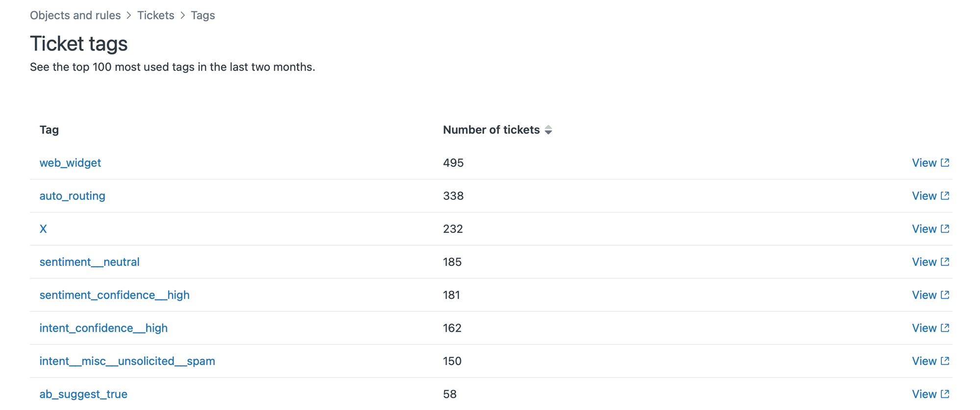Viewport: 980px width, 410px height.
Task: Open intent_confidence__high tag link
Action: pos(103,328)
